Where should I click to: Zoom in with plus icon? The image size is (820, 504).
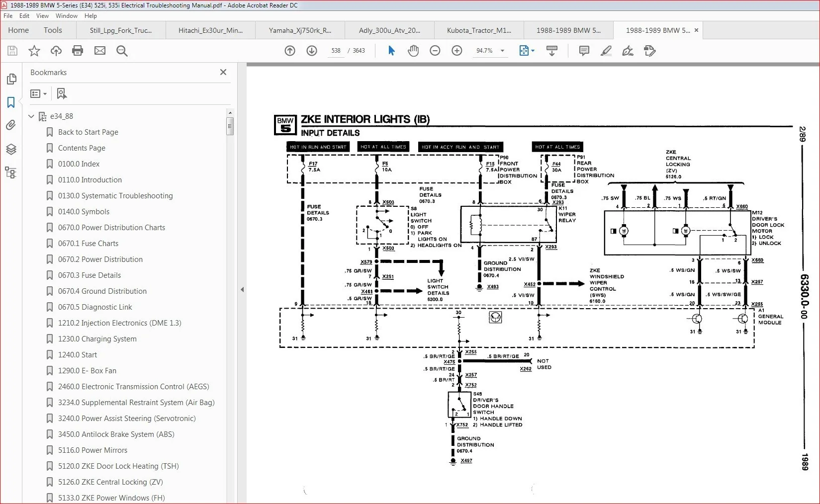457,51
